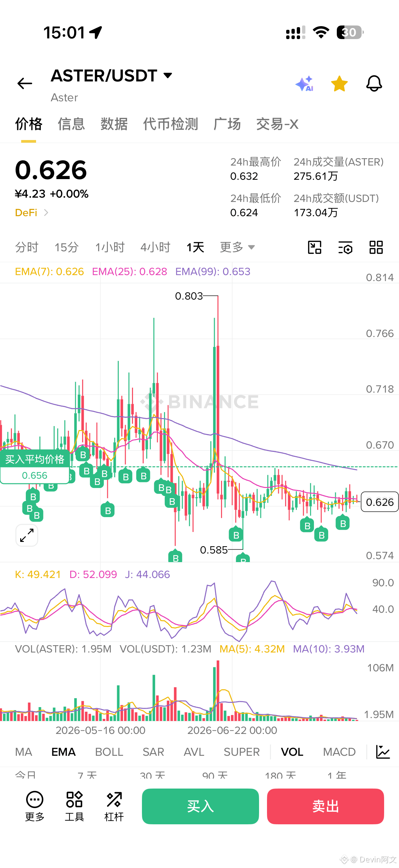This screenshot has width=399, height=868.
Task: Select the SUPER indicator
Action: 242,752
